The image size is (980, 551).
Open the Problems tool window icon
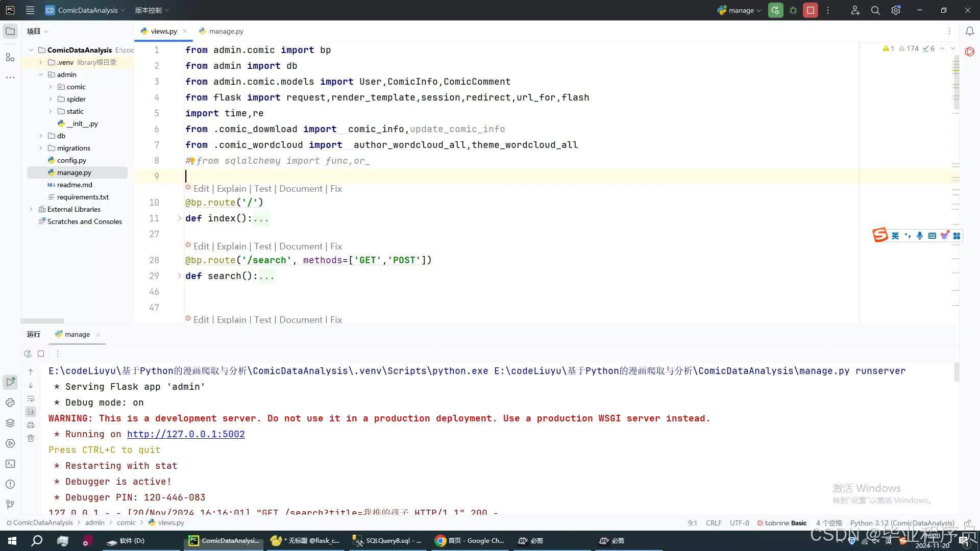10,484
